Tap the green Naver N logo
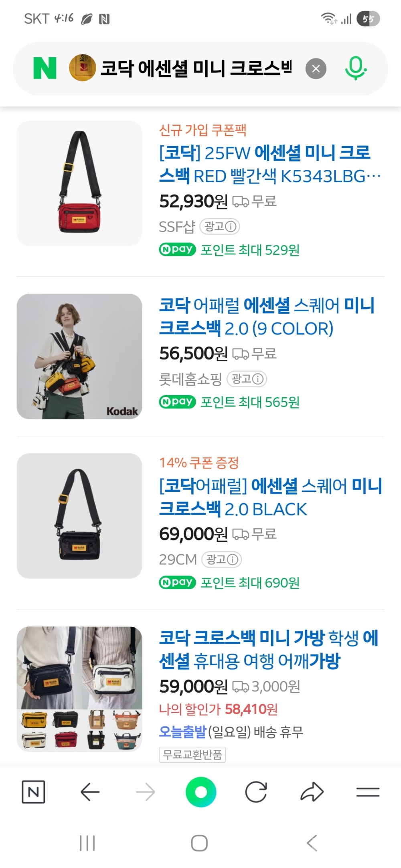Screen dimensions: 401x868 point(45,68)
